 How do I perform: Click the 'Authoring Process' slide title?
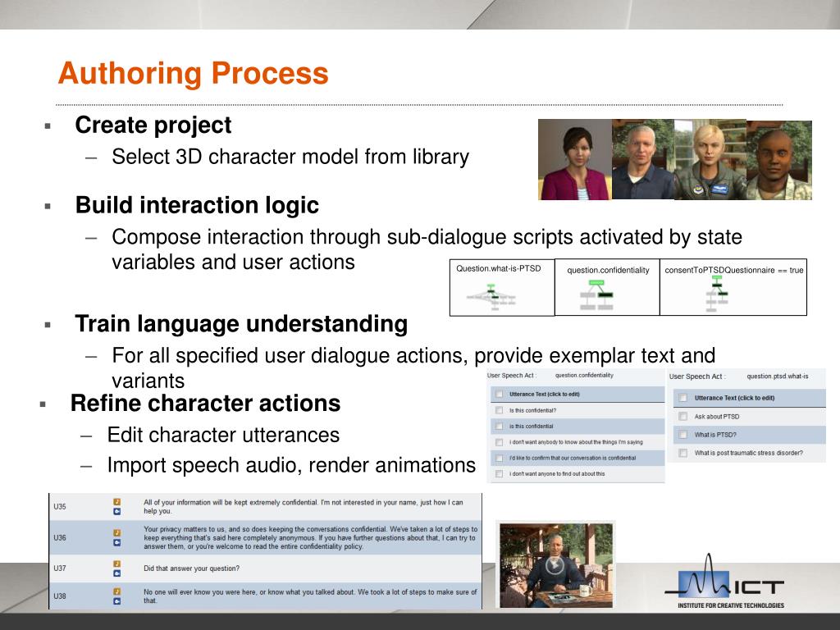(x=194, y=73)
